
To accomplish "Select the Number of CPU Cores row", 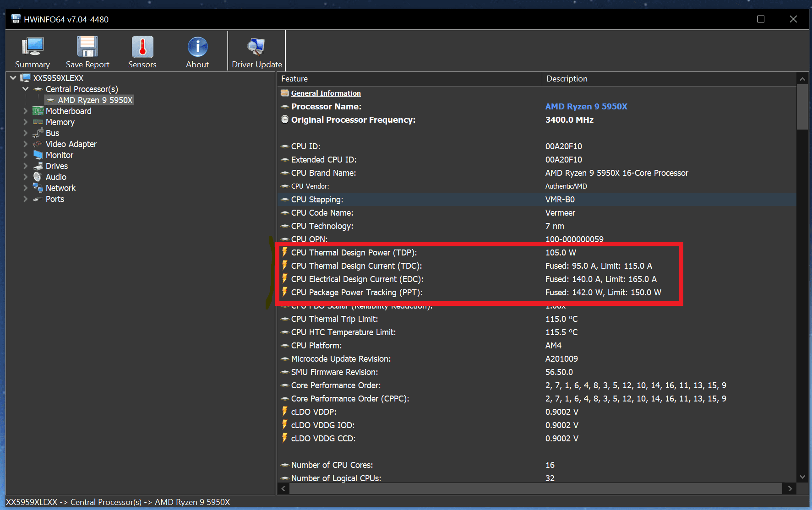I will point(537,465).
